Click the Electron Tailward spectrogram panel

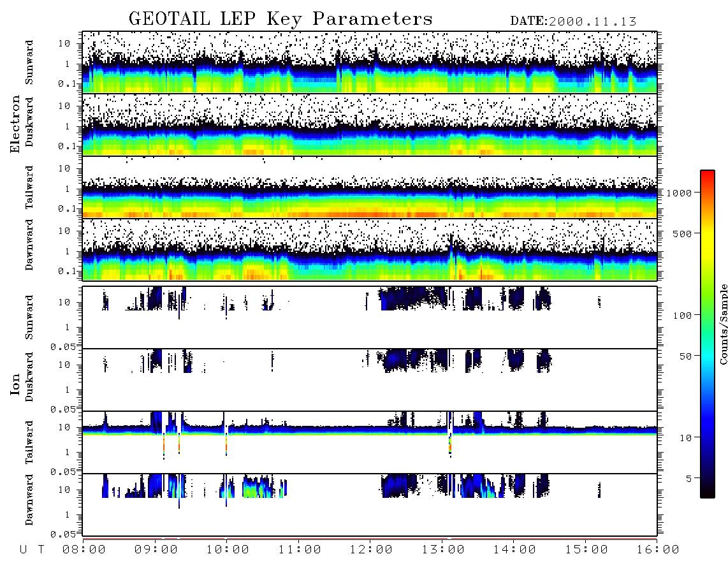click(370, 187)
